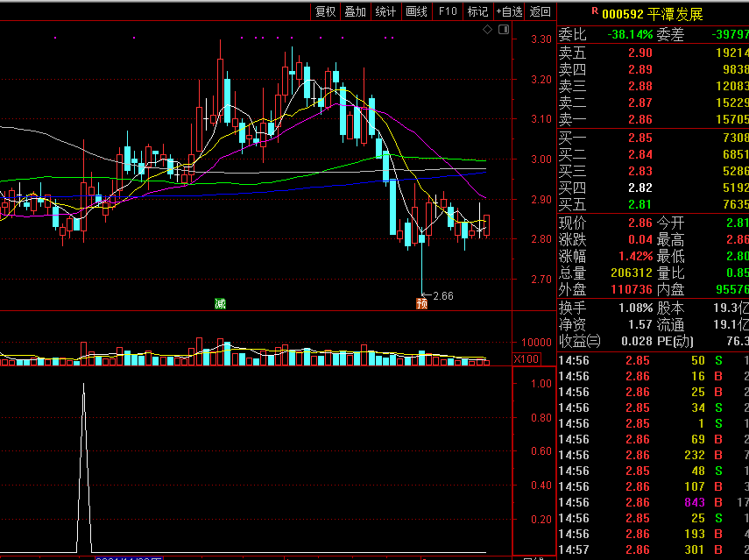Click the 返回 back button

click(x=541, y=11)
